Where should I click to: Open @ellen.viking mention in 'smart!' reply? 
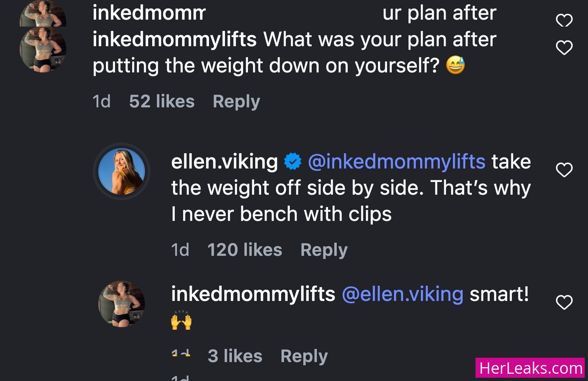pos(403,294)
